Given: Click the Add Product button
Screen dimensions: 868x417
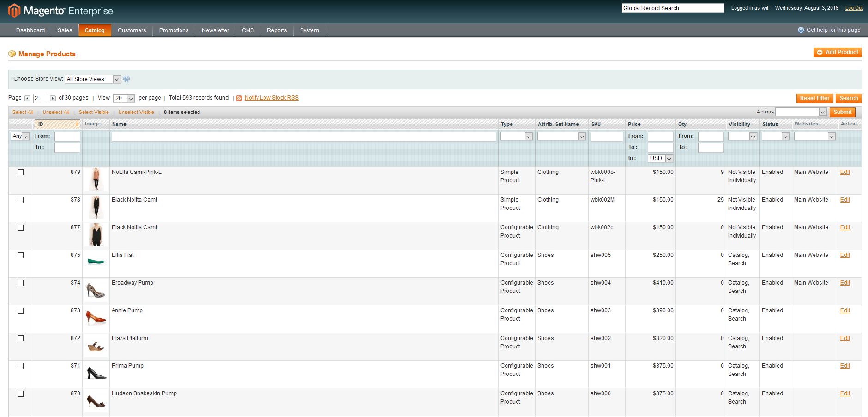Looking at the screenshot, I should pyautogui.click(x=838, y=52).
